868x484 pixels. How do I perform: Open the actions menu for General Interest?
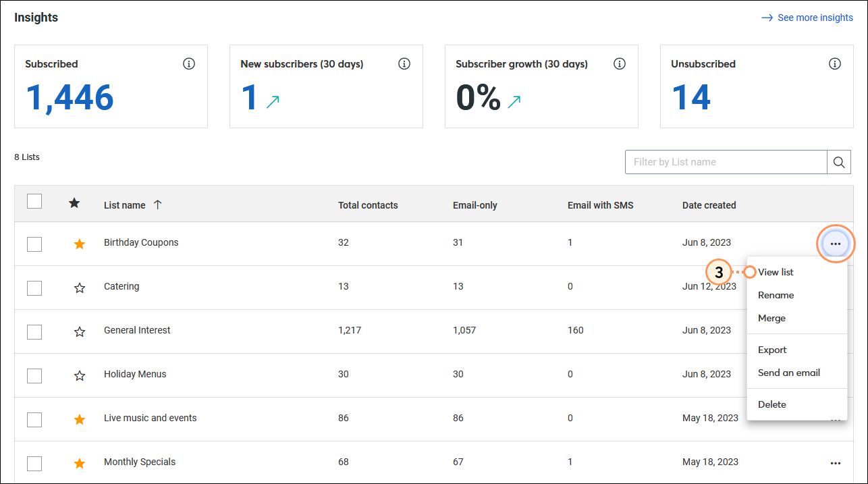coord(836,331)
